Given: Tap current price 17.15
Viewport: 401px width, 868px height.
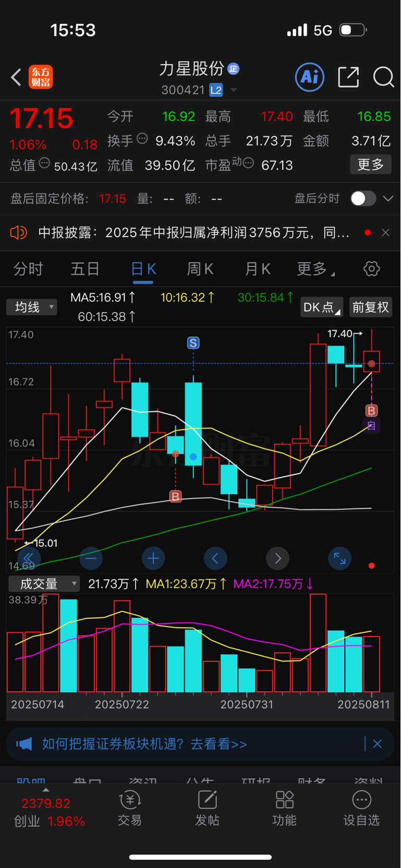Looking at the screenshot, I should pyautogui.click(x=42, y=118).
